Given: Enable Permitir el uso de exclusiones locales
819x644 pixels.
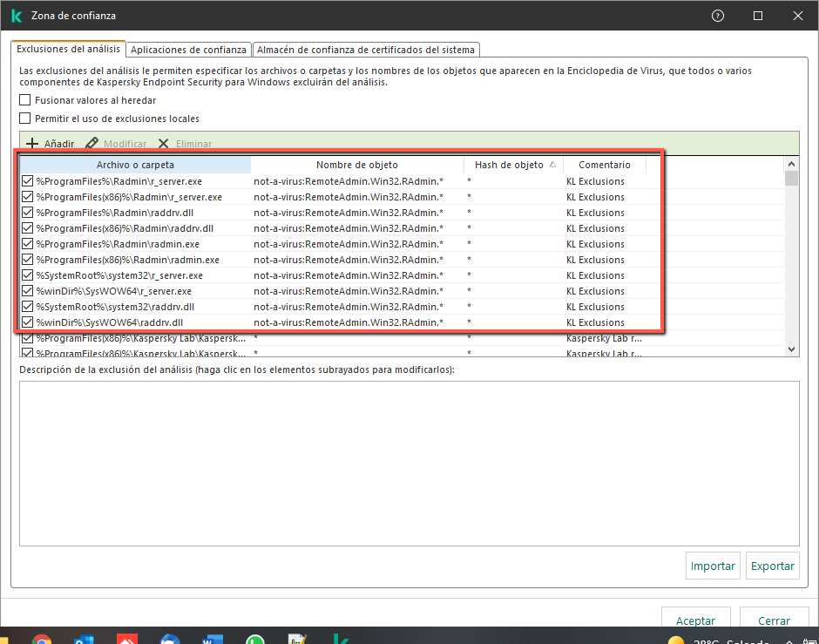Looking at the screenshot, I should pos(24,118).
